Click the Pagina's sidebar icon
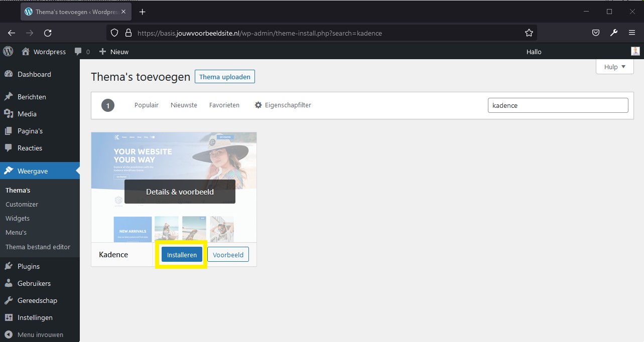Viewport: 644px width, 342px height. click(10, 130)
